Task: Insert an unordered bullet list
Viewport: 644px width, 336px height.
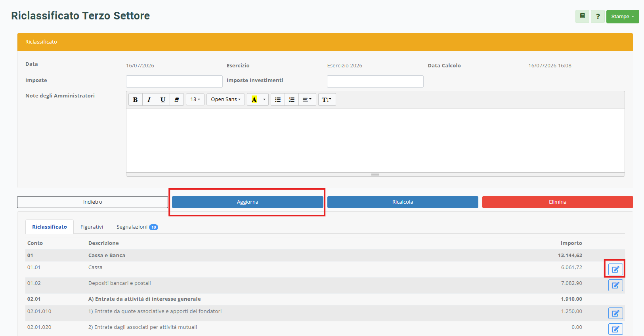Action: (x=278, y=99)
